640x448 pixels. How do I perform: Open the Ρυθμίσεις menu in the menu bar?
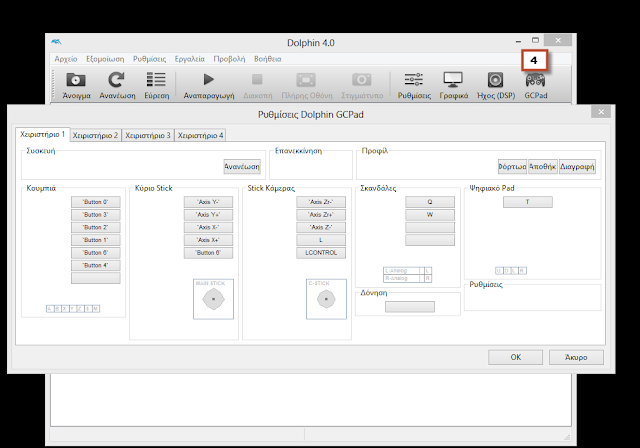[x=149, y=59]
